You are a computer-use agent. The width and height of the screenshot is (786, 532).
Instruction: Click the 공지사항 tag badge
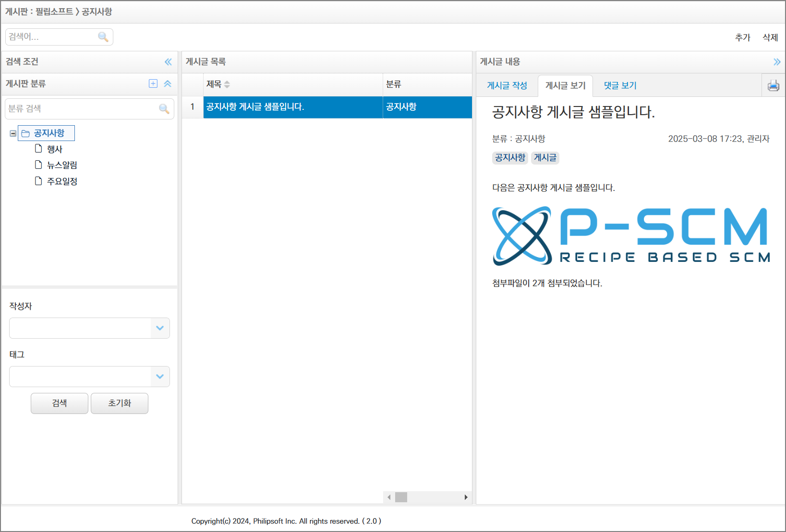coord(510,158)
